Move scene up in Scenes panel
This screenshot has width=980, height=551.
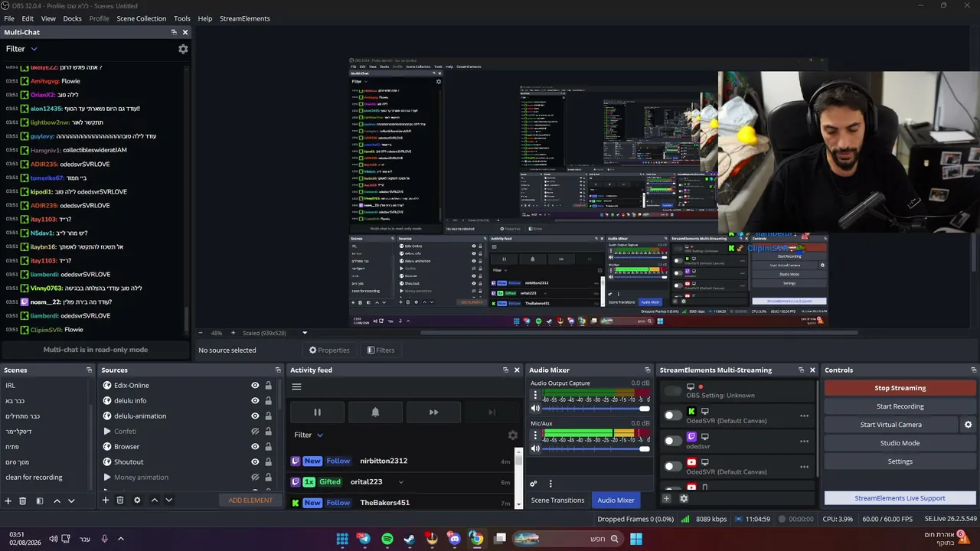pyautogui.click(x=57, y=500)
